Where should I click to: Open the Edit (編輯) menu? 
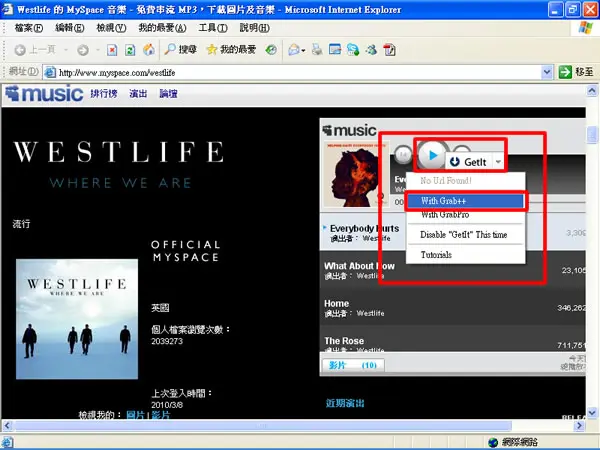click(70, 28)
